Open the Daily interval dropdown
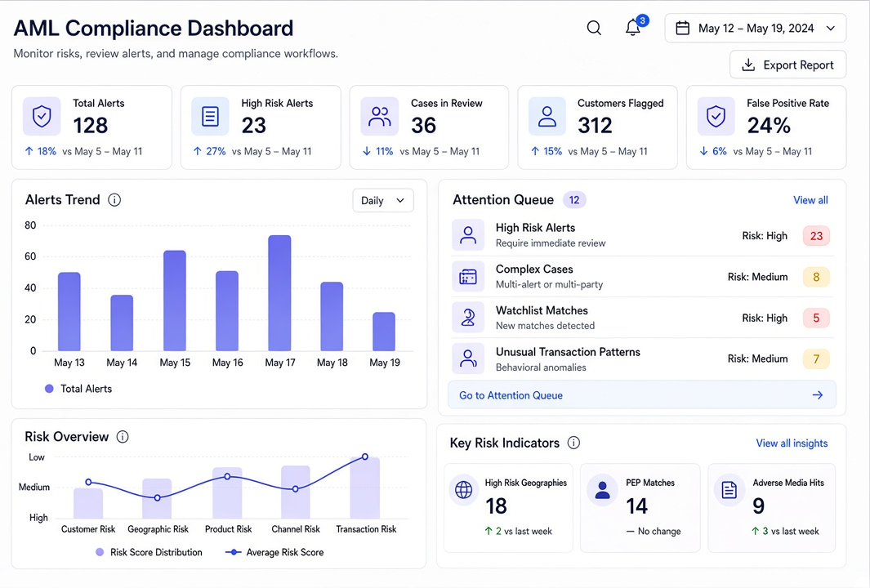The image size is (870, 588). (x=383, y=200)
